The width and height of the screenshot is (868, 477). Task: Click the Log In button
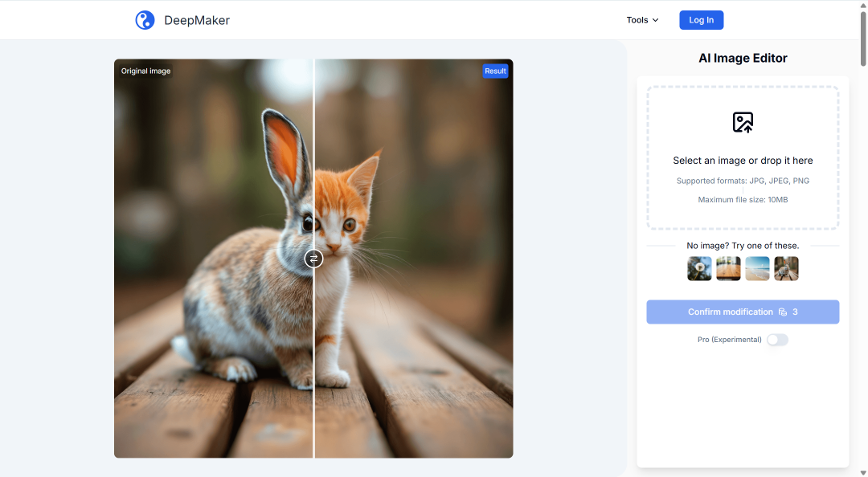click(x=702, y=20)
